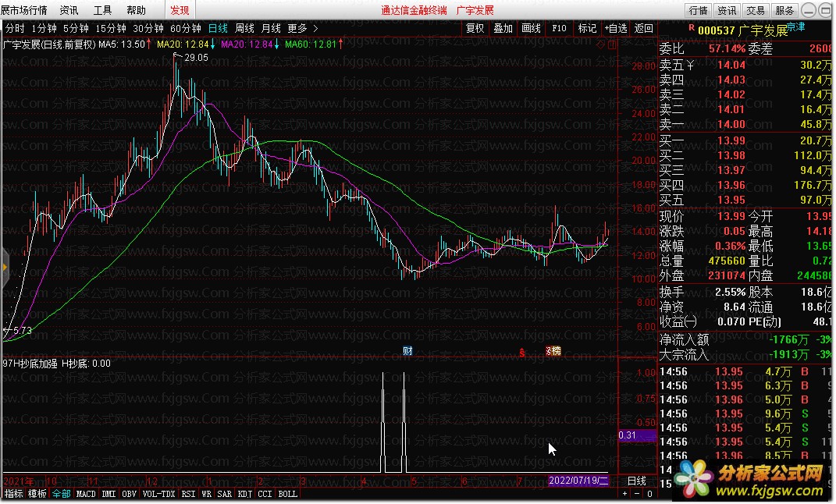Expand the 更多 chart period options
836x504 pixels.
click(x=302, y=28)
